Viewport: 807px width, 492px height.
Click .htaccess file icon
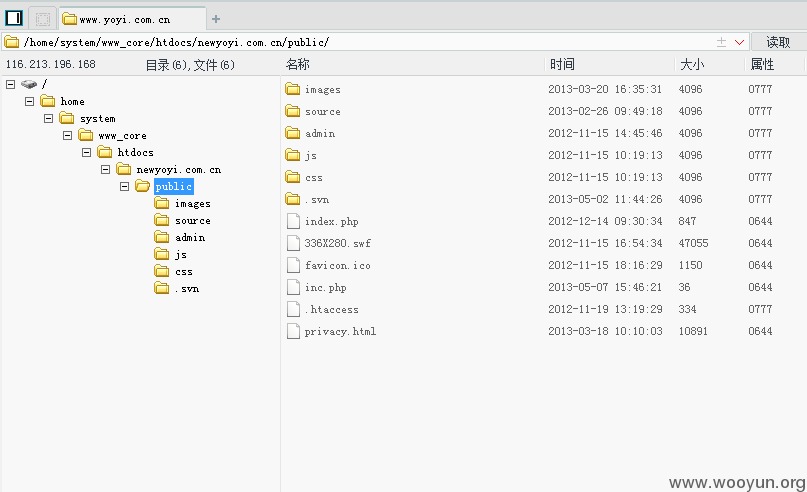point(293,309)
